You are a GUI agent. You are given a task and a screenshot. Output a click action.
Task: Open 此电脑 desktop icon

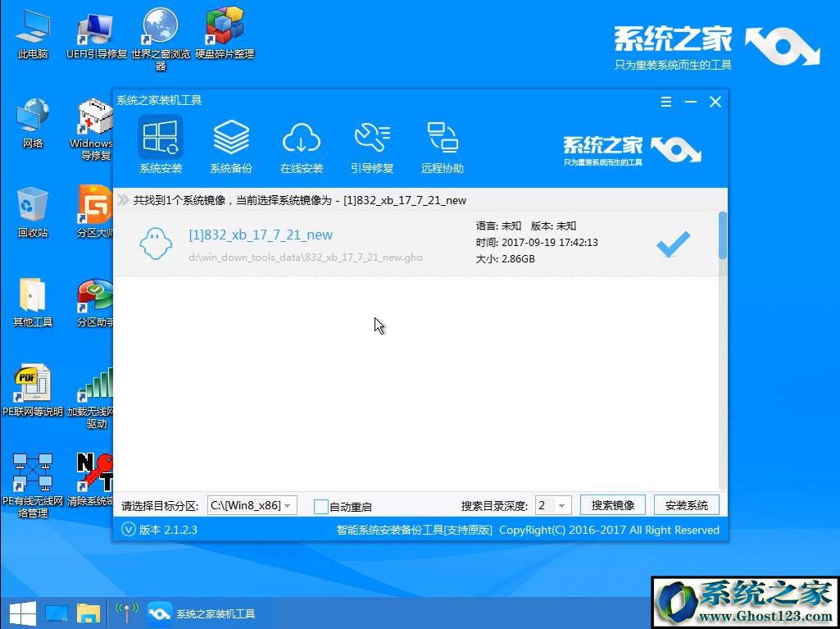coord(33,34)
